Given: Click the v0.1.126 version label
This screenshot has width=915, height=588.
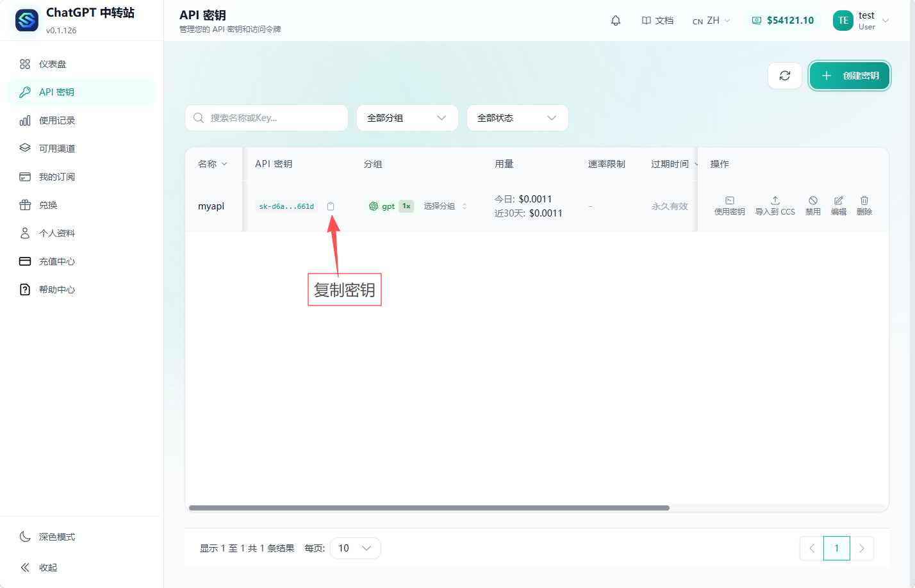Looking at the screenshot, I should coord(62,30).
